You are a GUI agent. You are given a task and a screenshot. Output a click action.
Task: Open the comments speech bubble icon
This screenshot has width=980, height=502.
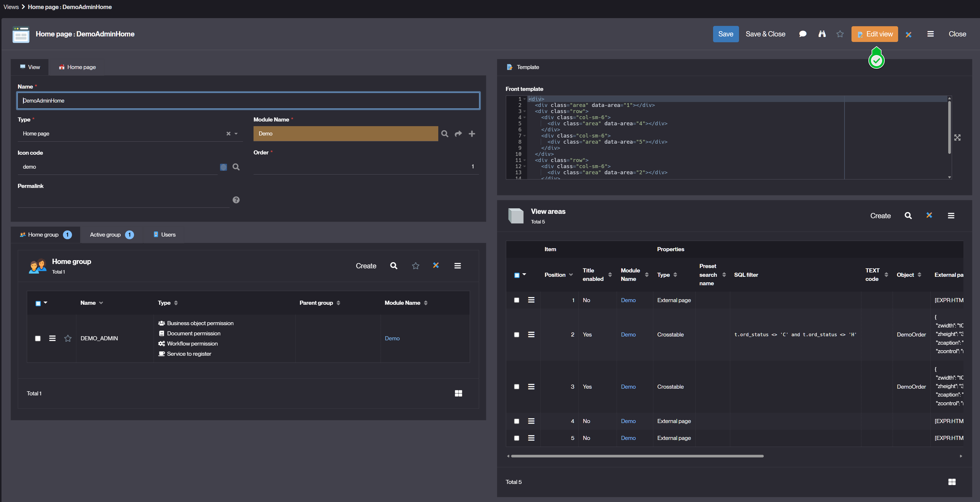[803, 34]
